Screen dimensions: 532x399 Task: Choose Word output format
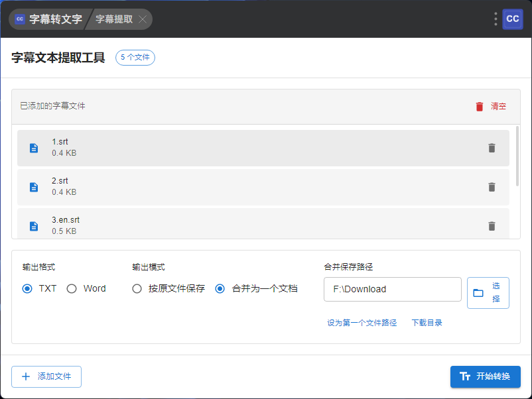tap(72, 288)
